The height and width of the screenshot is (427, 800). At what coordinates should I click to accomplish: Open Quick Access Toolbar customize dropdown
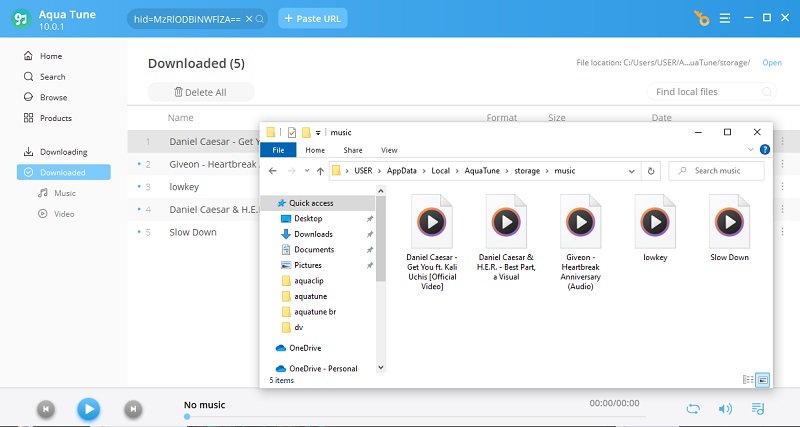click(x=317, y=133)
